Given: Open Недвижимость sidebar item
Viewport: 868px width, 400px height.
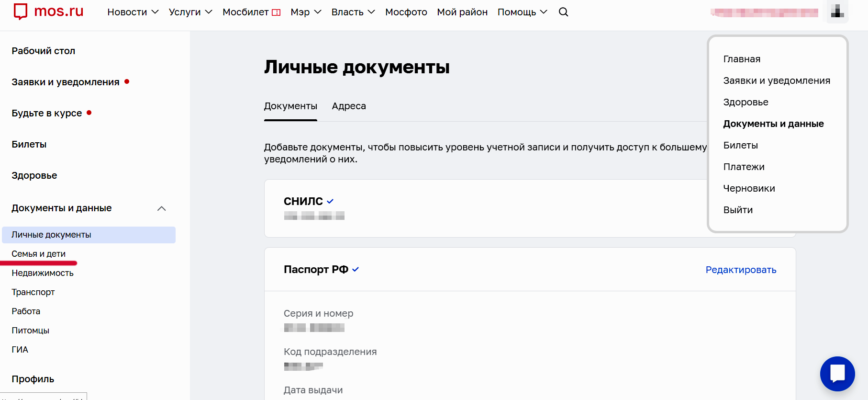Looking at the screenshot, I should pos(43,273).
